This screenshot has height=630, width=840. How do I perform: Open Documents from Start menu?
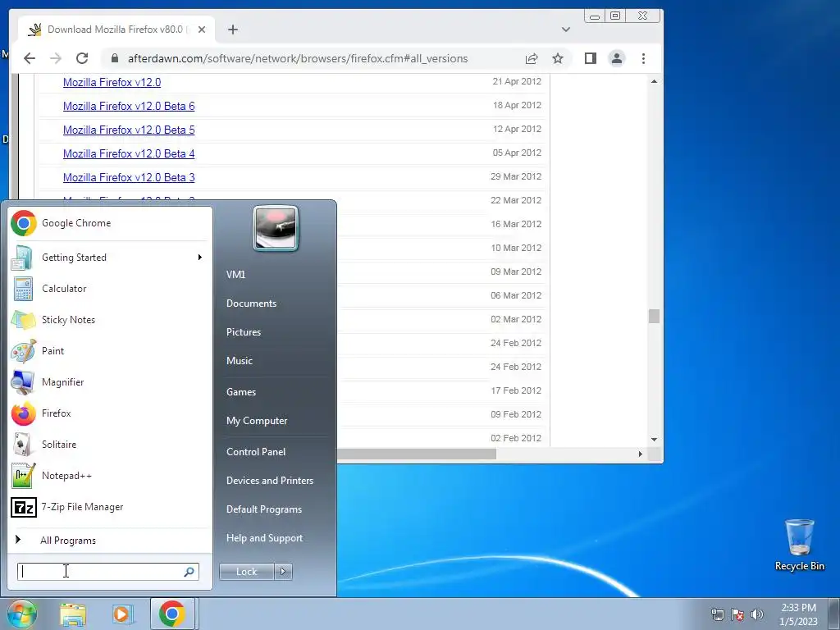[x=251, y=304]
